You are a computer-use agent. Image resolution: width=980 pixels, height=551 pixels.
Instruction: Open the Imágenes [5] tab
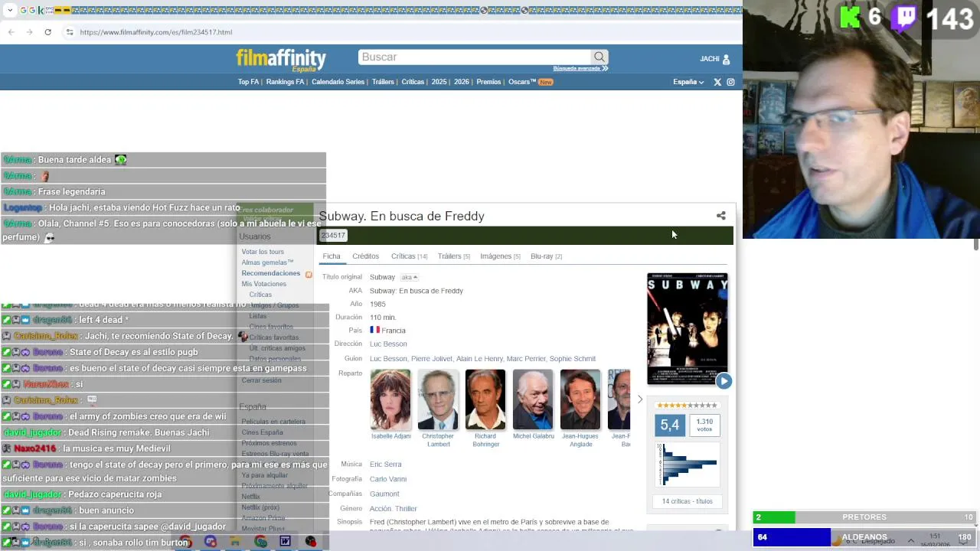tap(500, 256)
